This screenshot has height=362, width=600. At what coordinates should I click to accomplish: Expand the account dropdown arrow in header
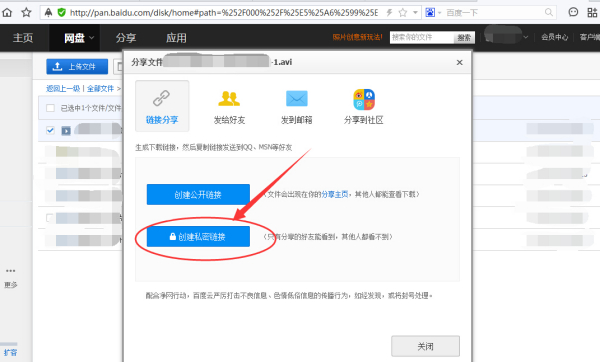[526, 37]
